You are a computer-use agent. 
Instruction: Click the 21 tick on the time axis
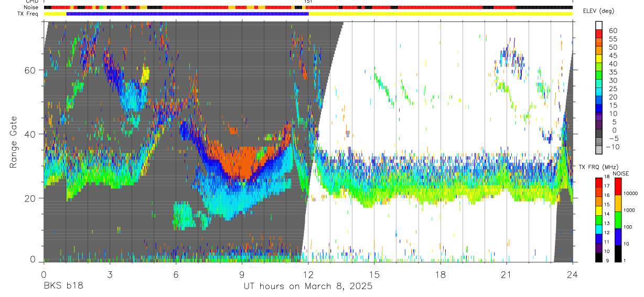point(507,274)
